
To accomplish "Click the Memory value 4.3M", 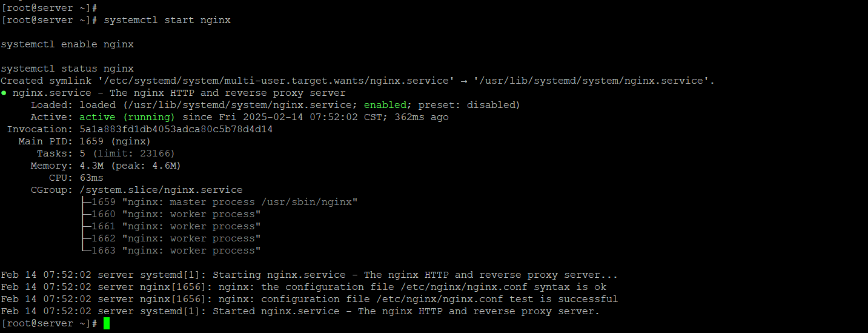I will click(91, 166).
